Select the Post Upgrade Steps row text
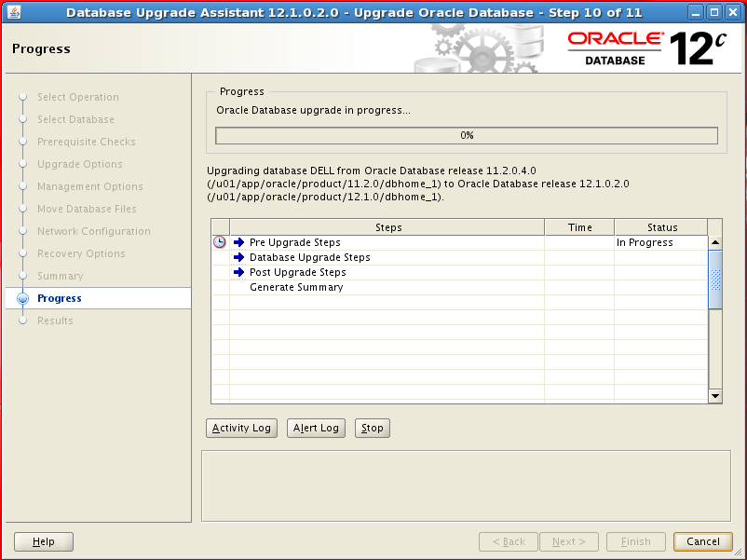747x560 pixels. (298, 272)
